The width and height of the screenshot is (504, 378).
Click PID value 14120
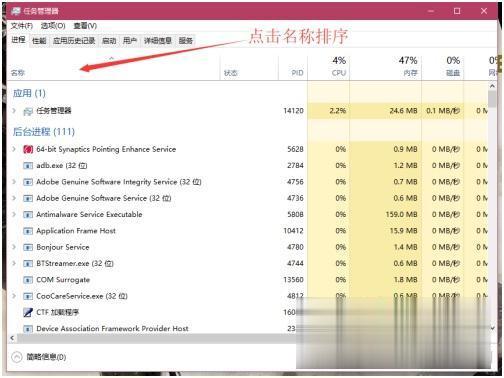pyautogui.click(x=293, y=111)
